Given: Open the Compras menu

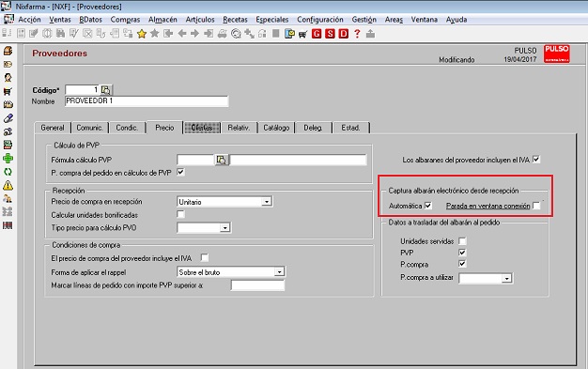Looking at the screenshot, I should click(125, 20).
